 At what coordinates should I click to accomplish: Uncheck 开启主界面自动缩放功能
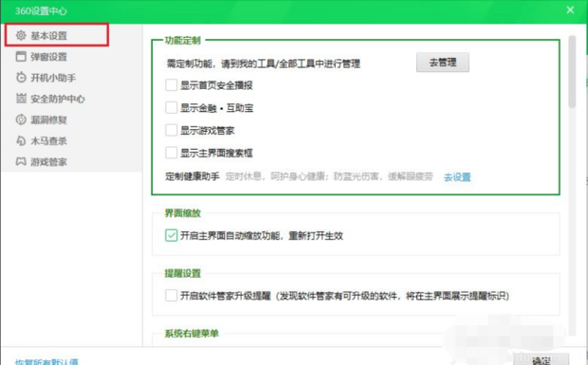coord(171,235)
